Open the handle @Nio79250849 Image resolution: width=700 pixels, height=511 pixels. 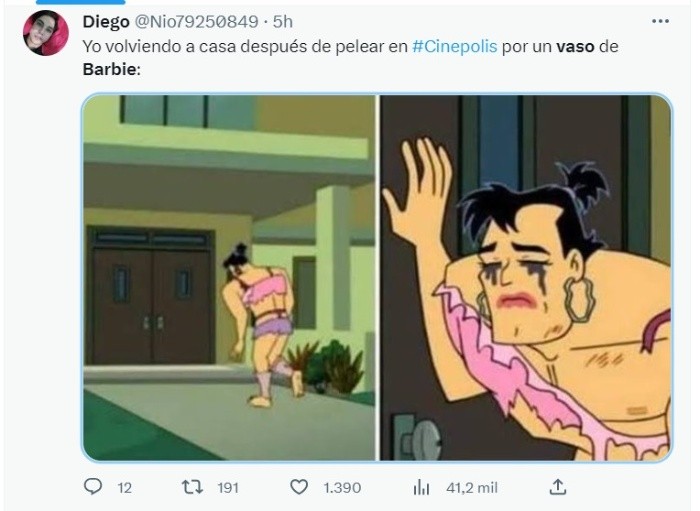pos(196,21)
